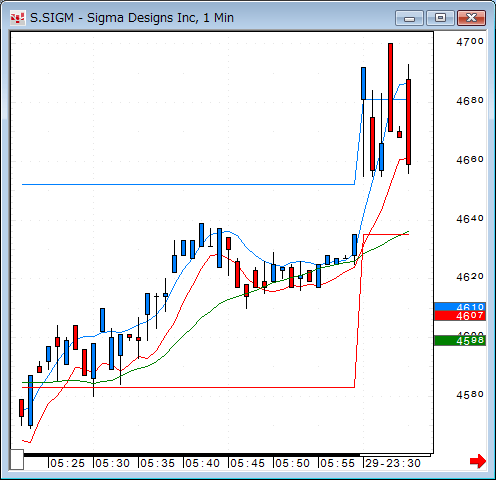Click the red 4607 price marker
The width and height of the screenshot is (496, 480).
(460, 316)
